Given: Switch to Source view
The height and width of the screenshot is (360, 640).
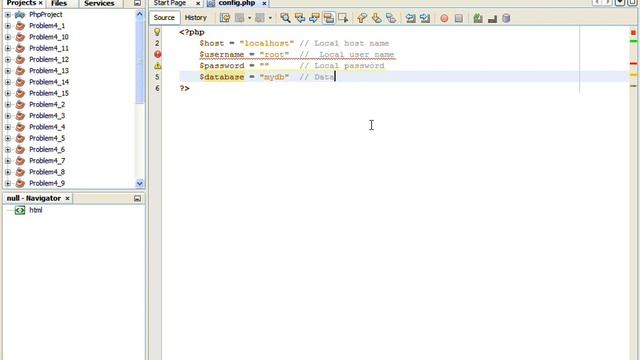Looking at the screenshot, I should click(164, 18).
